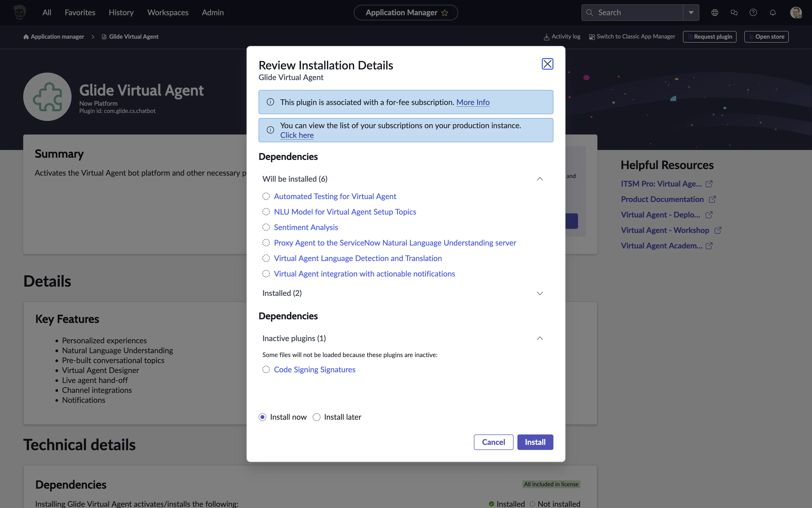Click the external-link icon beside ITSM Pro
This screenshot has width=812, height=508.
pos(709,184)
